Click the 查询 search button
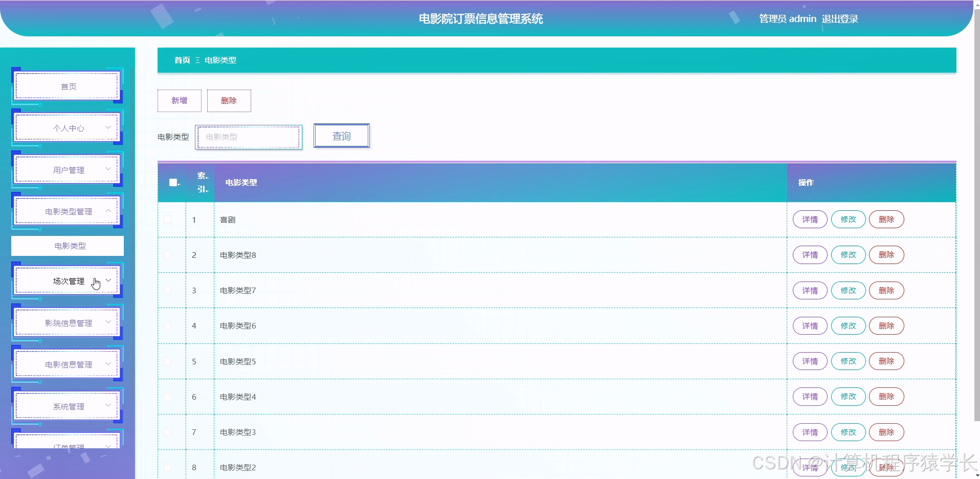 (x=342, y=136)
